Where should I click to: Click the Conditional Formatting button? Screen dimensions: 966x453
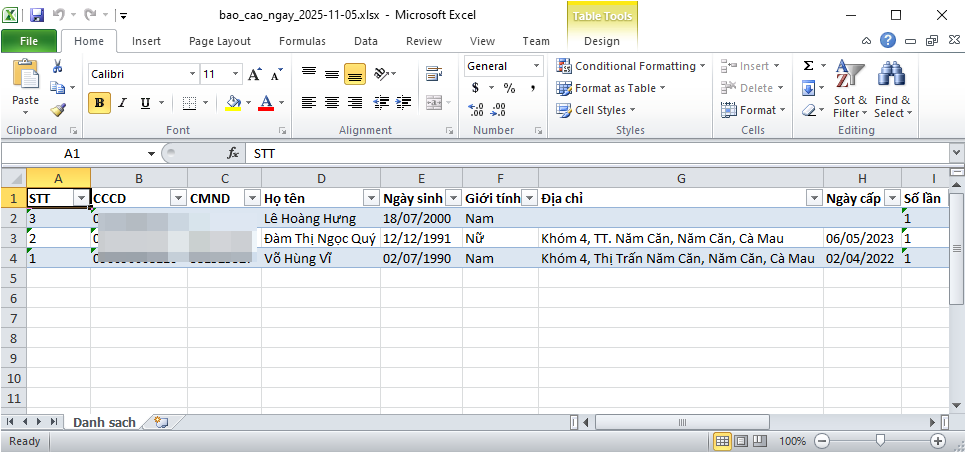[630, 66]
